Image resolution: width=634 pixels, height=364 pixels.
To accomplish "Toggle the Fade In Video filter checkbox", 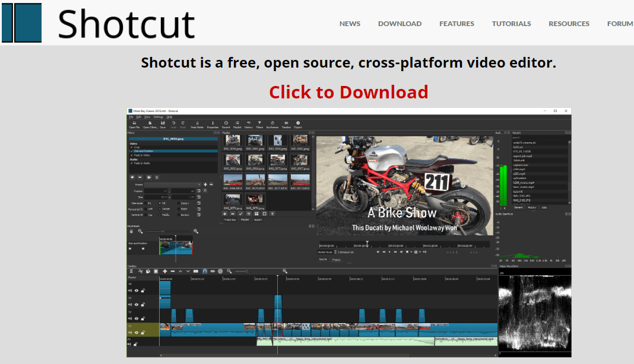I will pyautogui.click(x=131, y=155).
